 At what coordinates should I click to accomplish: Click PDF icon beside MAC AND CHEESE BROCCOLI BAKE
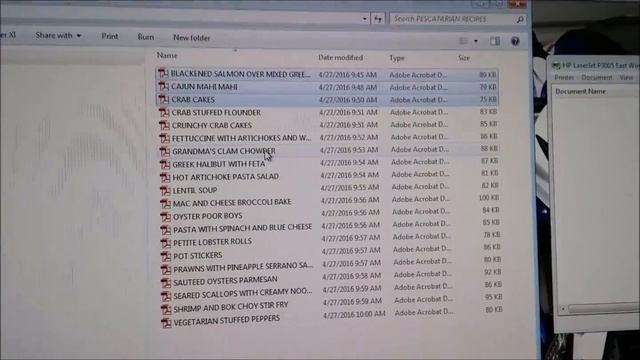click(x=165, y=203)
